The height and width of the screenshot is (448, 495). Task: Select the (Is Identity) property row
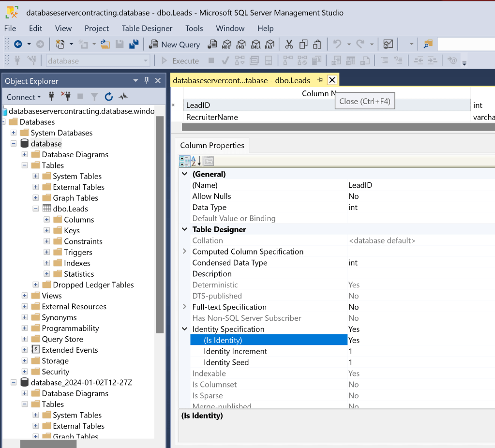[269, 340]
